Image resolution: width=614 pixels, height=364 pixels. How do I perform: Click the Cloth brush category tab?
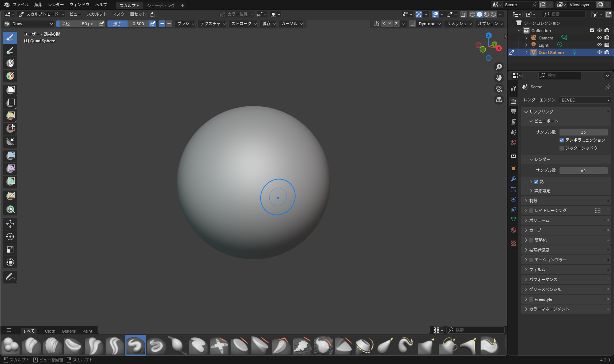click(x=50, y=331)
